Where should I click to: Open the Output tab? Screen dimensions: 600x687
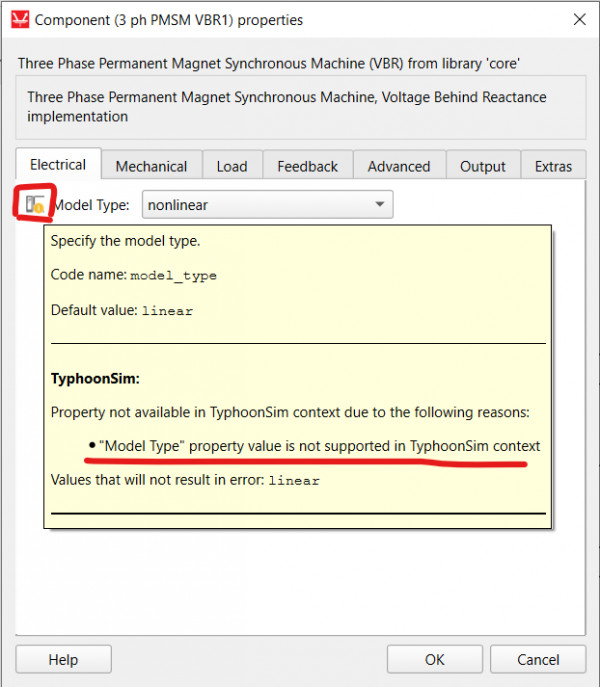(x=483, y=166)
